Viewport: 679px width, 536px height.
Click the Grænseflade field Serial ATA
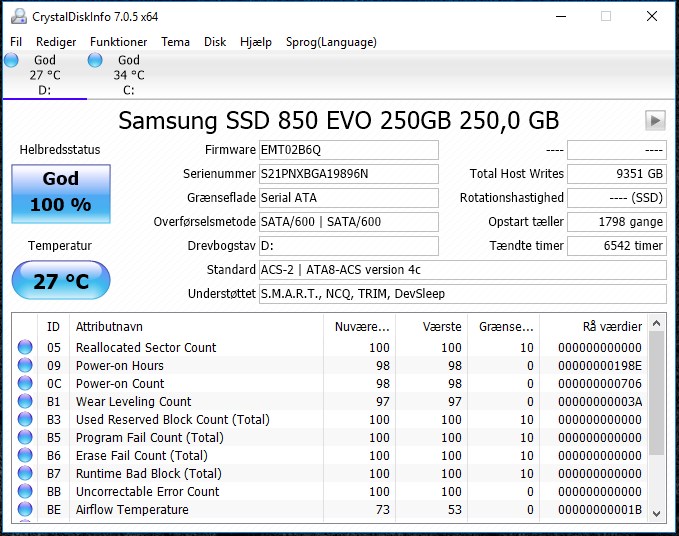pos(349,198)
